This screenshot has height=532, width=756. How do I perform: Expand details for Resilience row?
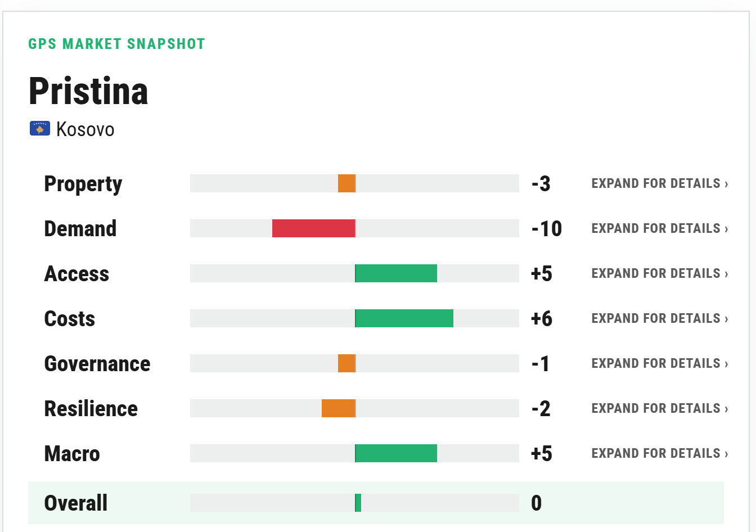[659, 408]
